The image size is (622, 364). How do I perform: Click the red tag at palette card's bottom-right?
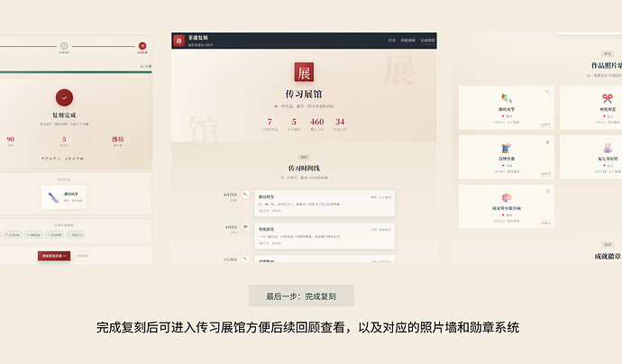546,223
